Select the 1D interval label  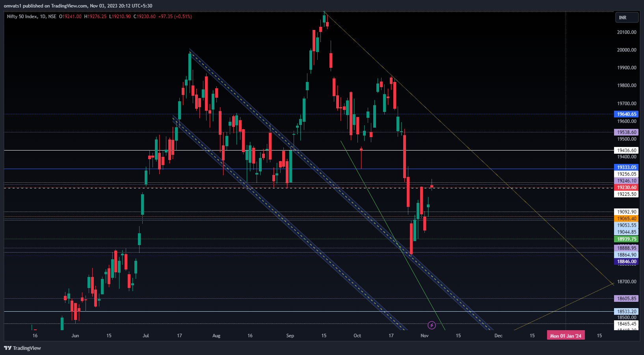(x=43, y=17)
